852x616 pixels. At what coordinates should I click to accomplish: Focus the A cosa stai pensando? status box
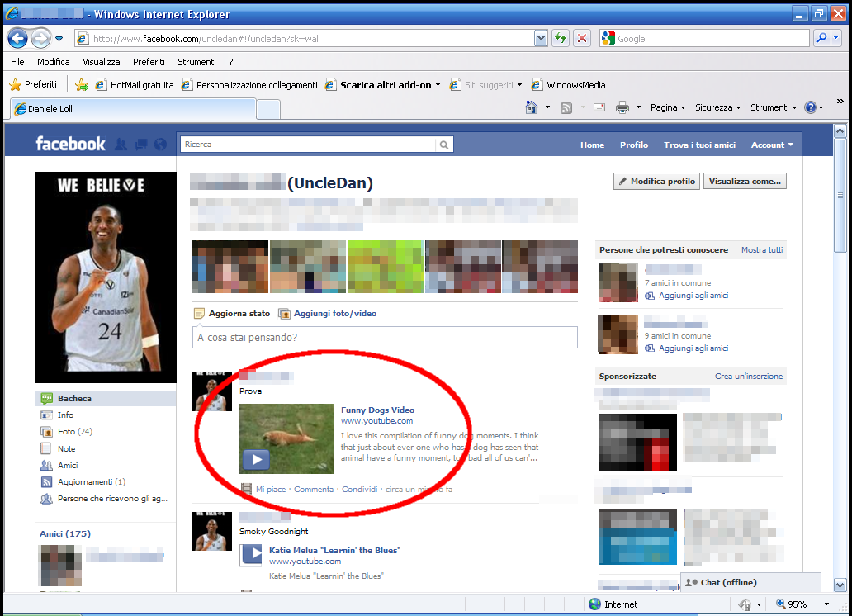click(385, 337)
